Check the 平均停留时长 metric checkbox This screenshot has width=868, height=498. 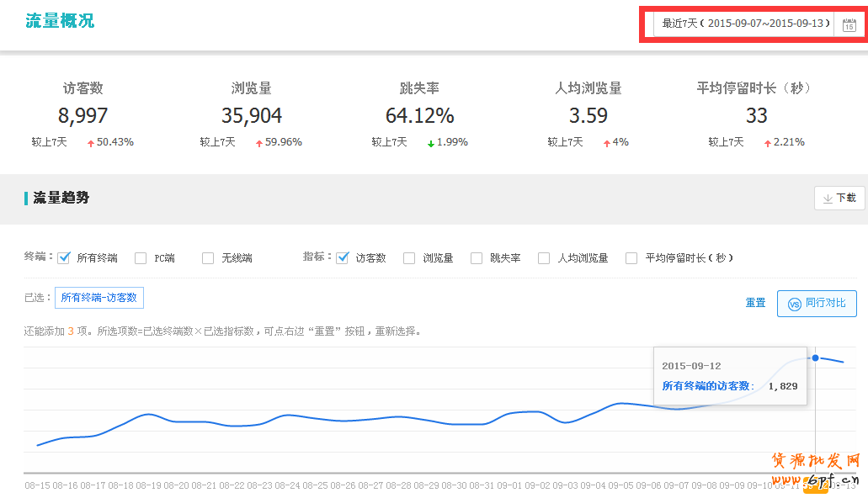tap(631, 258)
